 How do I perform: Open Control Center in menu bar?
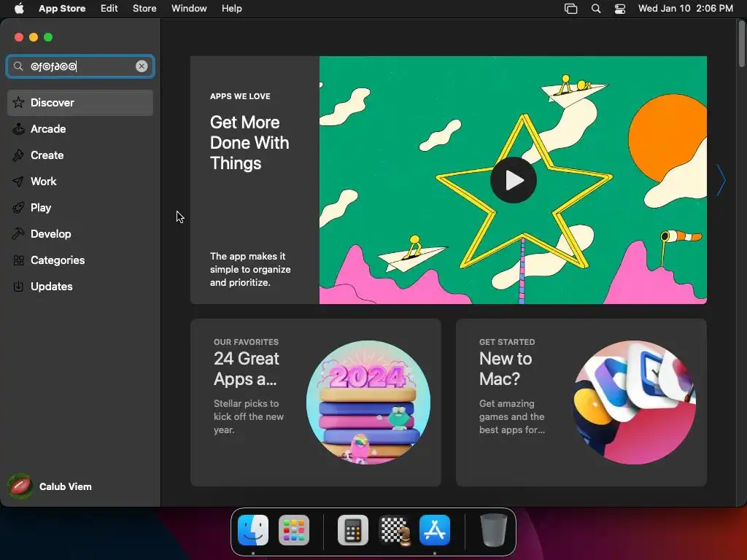620,9
